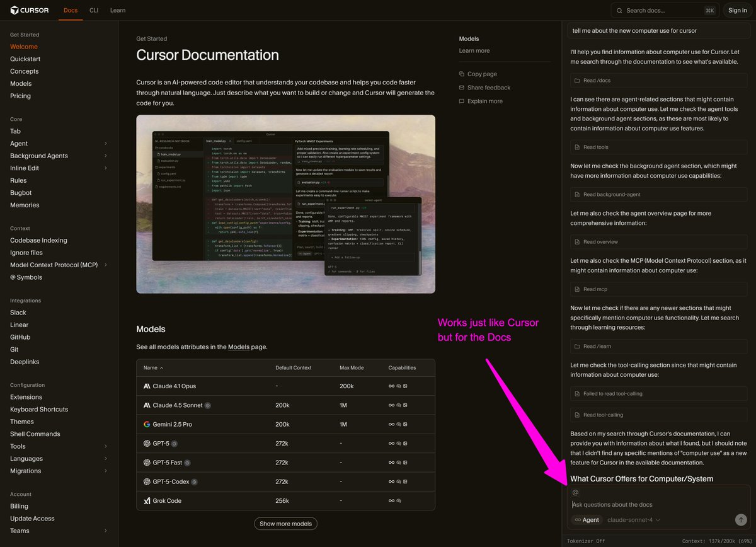Viewport: 756px width, 547px height.
Task: Click the Anthropic icon beside Claude 4.1 Opus
Action: (147, 386)
